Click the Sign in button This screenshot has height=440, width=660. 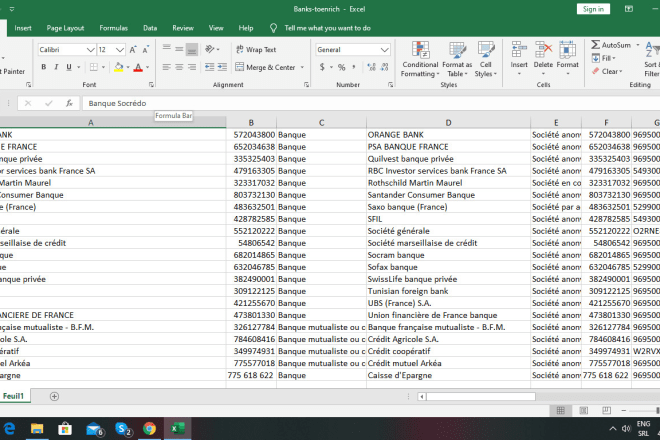(593, 9)
